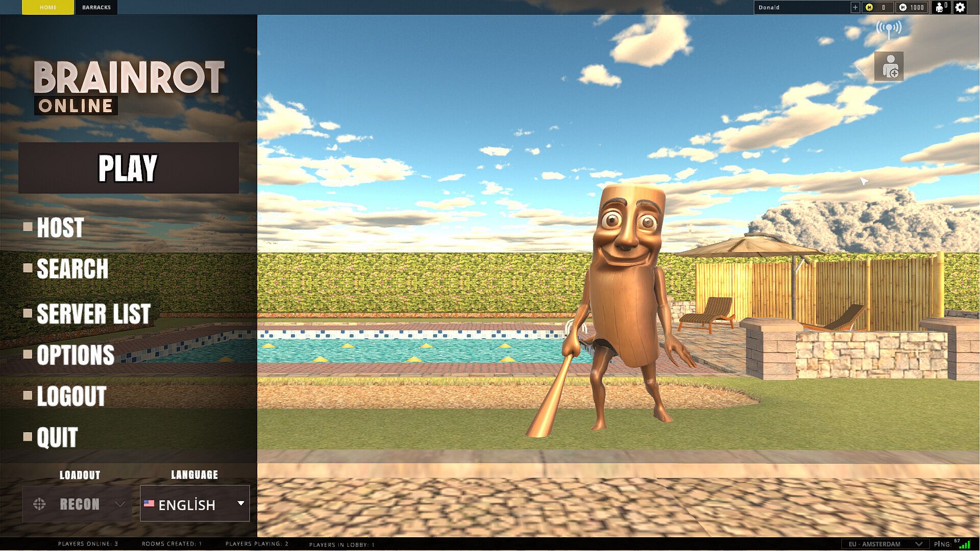Click the plus icon next to Donald
980x551 pixels.
tap(855, 7)
